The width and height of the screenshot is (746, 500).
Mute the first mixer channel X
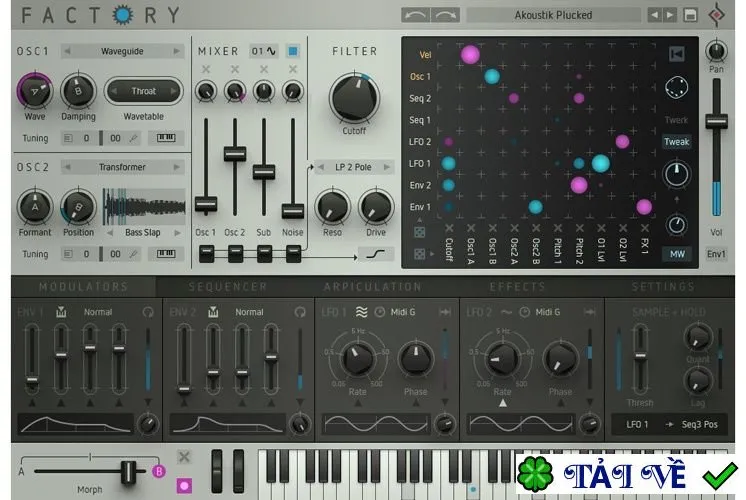(206, 69)
